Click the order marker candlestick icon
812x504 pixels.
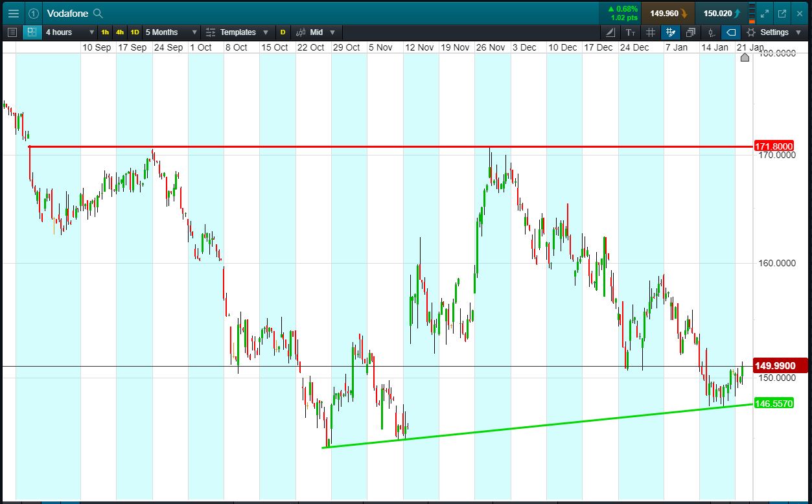(711, 32)
